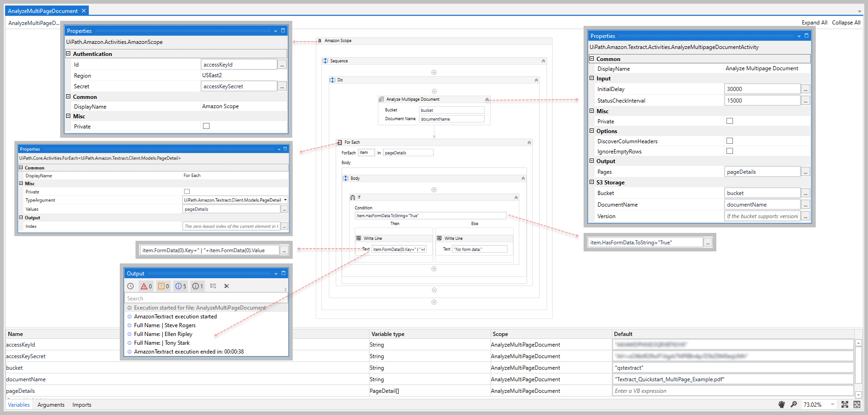
Task: Select the "Full Name: | Ellen Ripley" output line
Action: 163,334
